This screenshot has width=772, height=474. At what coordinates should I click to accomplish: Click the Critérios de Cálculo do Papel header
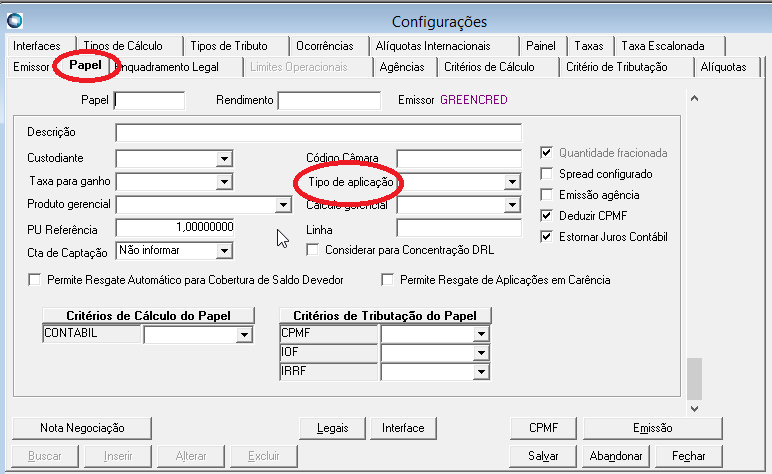pyautogui.click(x=148, y=316)
